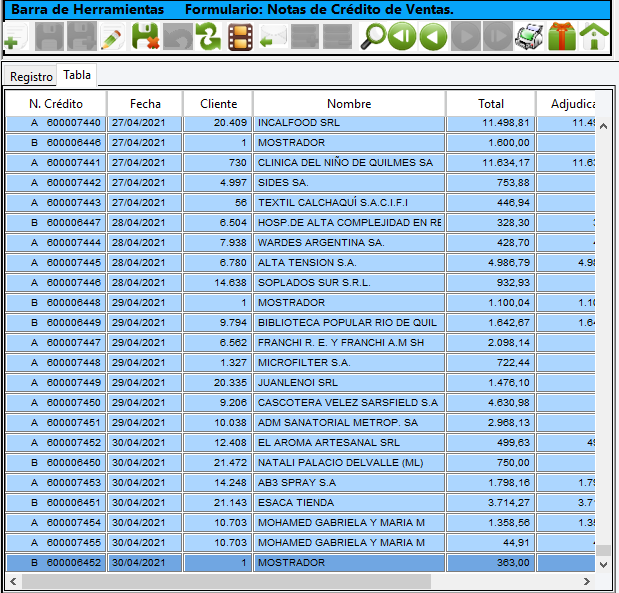Select the JUANLENOI SRL row
This screenshot has width=619, height=593.
(300, 383)
